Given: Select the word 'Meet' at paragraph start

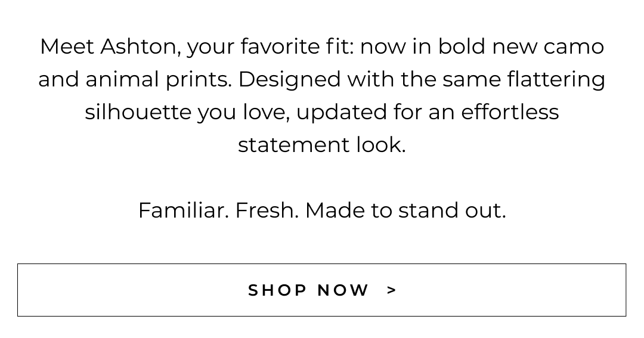Looking at the screenshot, I should click(66, 46).
